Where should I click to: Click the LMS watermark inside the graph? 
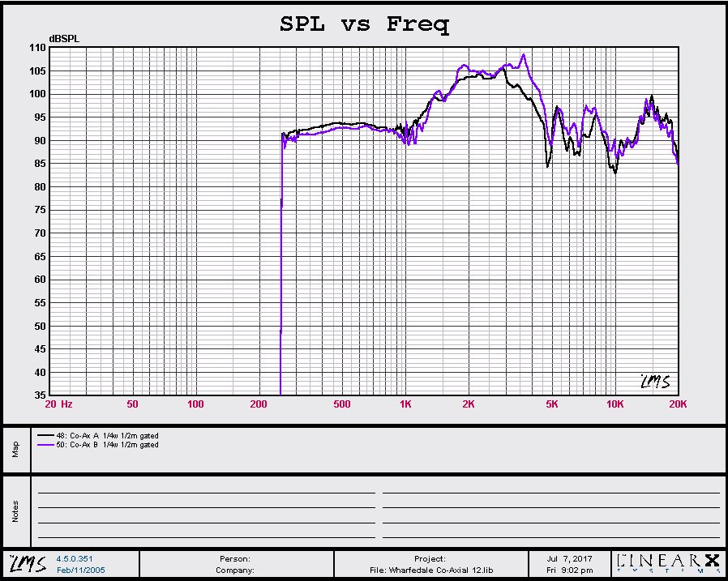point(655,381)
